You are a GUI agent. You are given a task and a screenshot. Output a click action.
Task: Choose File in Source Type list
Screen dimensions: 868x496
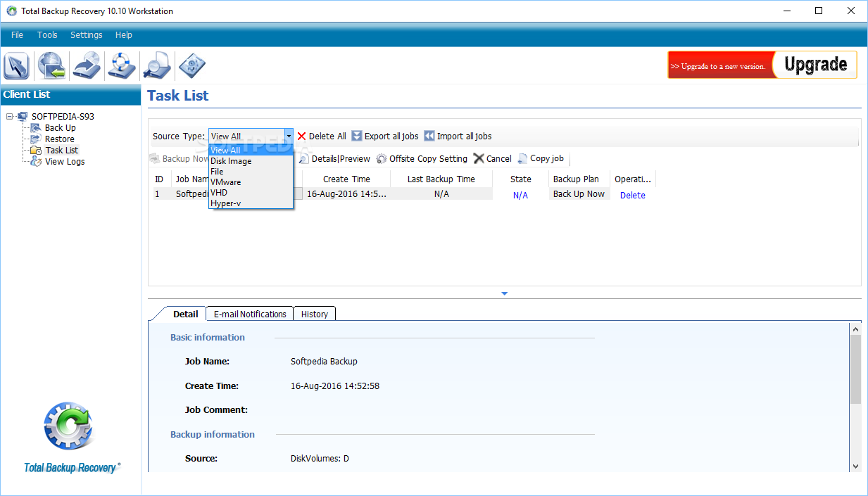(251, 172)
